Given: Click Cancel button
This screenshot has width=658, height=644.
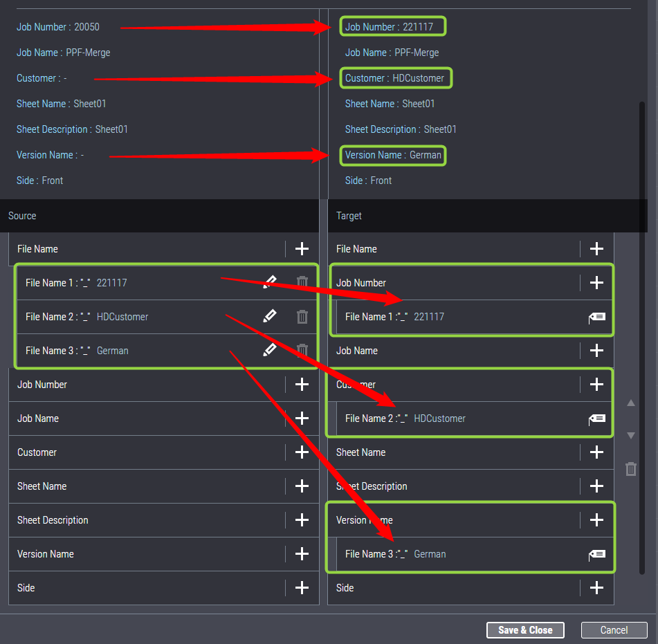Looking at the screenshot, I should click(x=614, y=630).
